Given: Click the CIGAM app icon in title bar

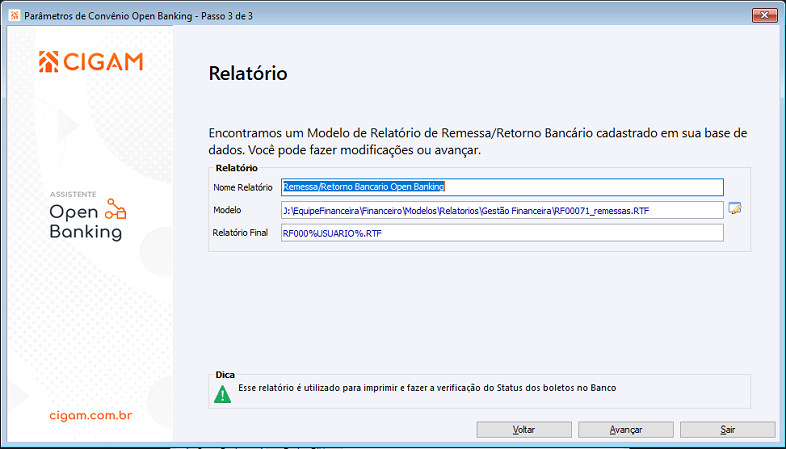Looking at the screenshot, I should pos(15,16).
